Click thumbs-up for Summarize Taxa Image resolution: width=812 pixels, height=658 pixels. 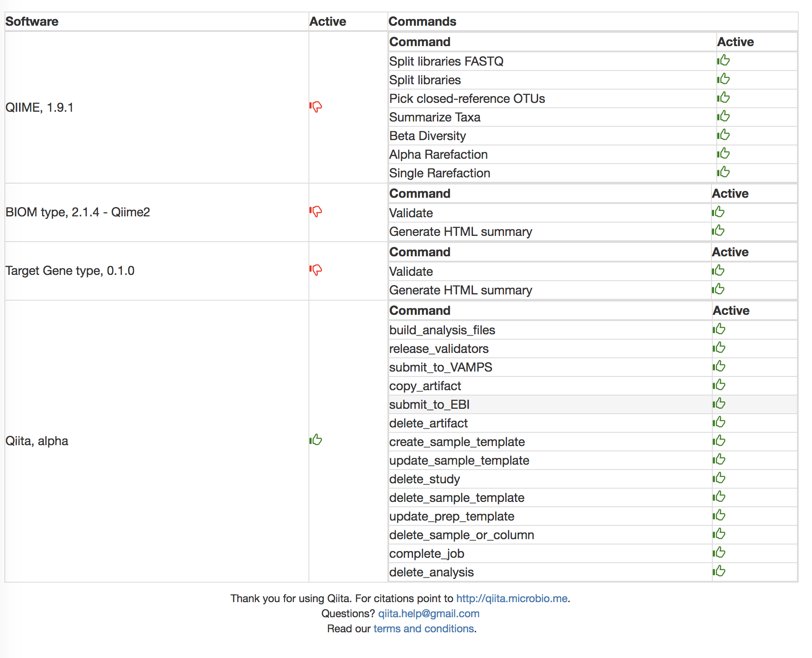(723, 116)
